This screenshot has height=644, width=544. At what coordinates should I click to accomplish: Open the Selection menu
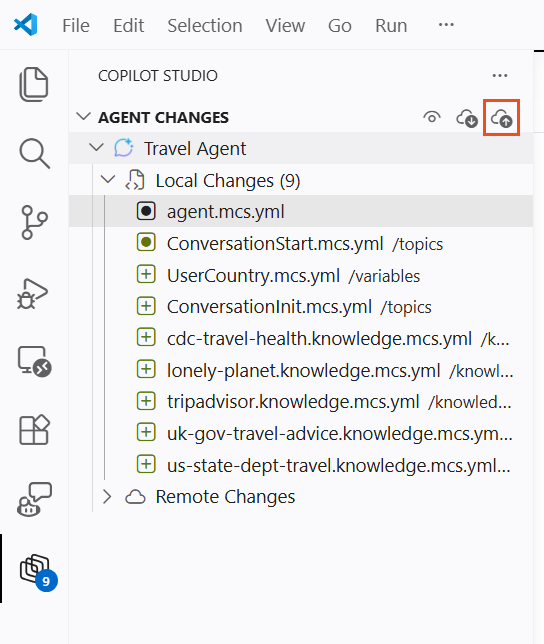205,25
